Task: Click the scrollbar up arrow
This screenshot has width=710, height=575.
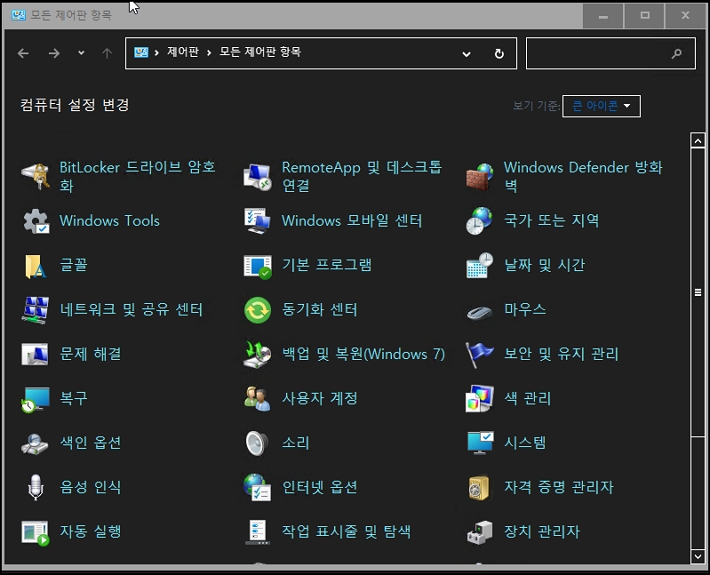Action: [x=698, y=141]
